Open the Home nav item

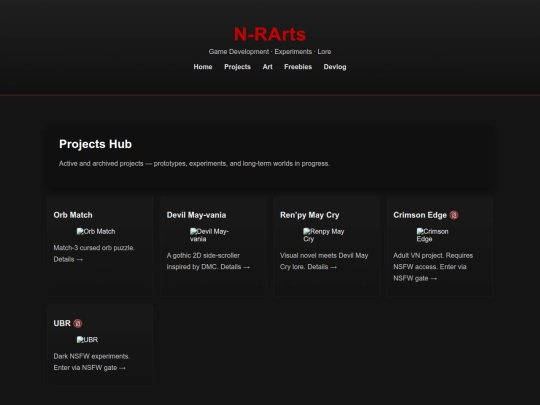pos(203,67)
